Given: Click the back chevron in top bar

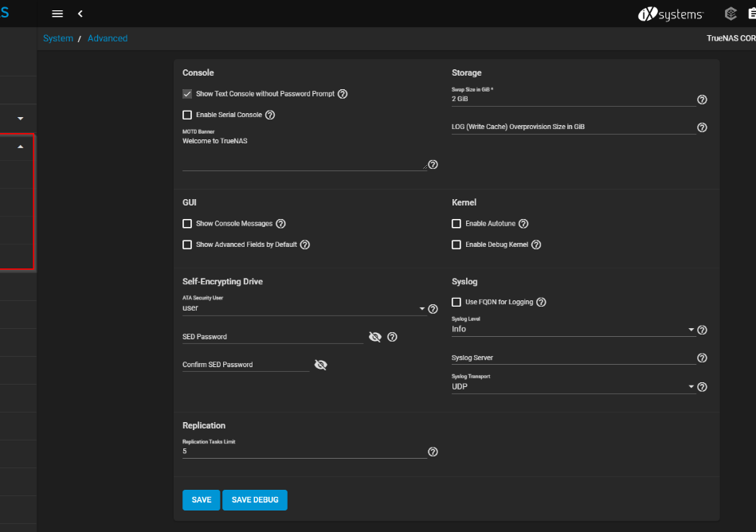Looking at the screenshot, I should point(80,14).
